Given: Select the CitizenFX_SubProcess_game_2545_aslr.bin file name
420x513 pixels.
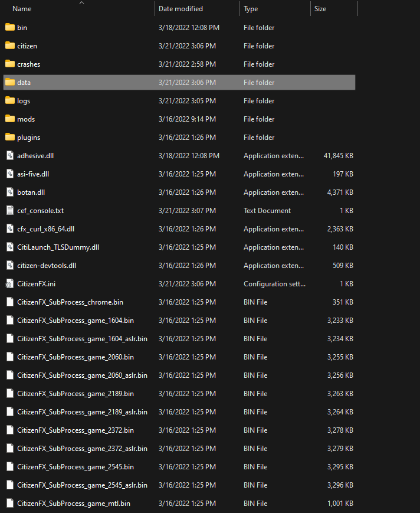Looking at the screenshot, I should 83,485.
